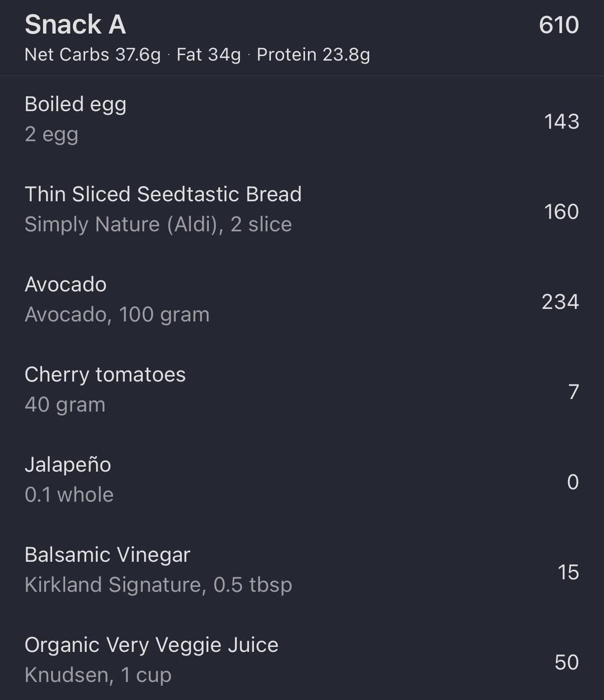Open the Boiled egg entry
This screenshot has height=700, width=604.
[75, 104]
